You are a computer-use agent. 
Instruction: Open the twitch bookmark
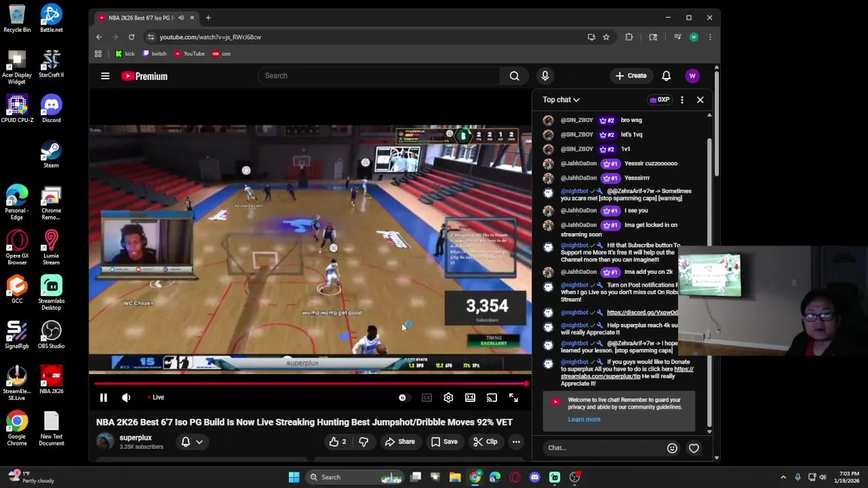point(155,54)
